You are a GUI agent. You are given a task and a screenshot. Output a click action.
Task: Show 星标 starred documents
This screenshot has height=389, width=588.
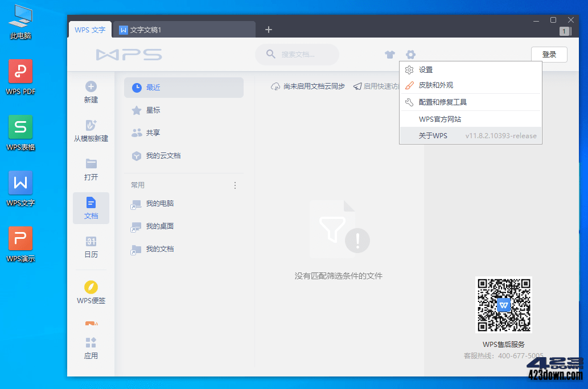184,110
